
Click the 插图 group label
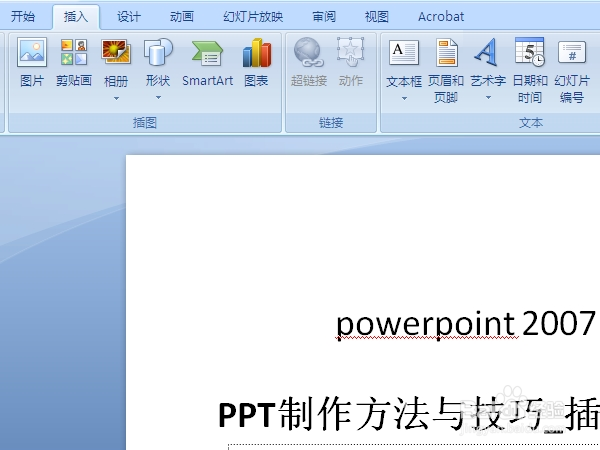click(145, 122)
